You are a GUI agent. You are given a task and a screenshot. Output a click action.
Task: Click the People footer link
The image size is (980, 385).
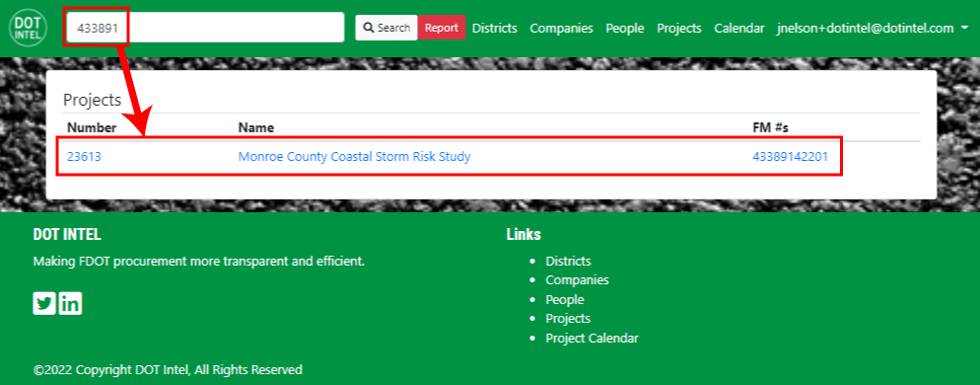click(564, 299)
